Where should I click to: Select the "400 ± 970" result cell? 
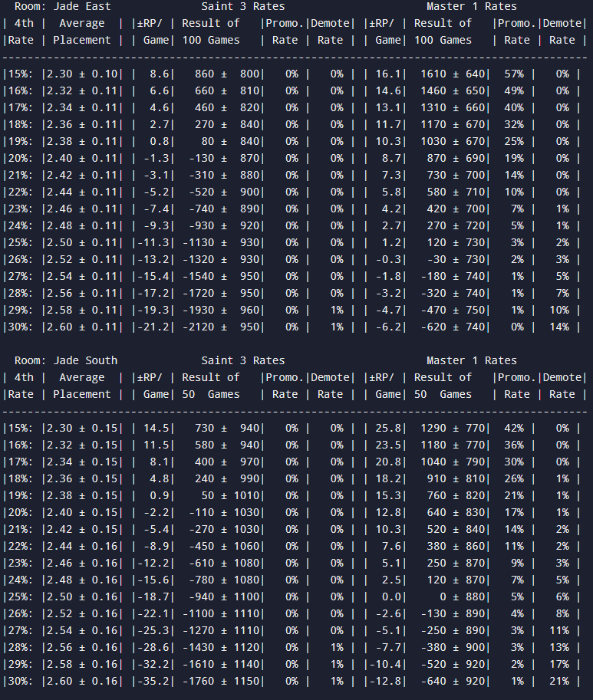227,462
